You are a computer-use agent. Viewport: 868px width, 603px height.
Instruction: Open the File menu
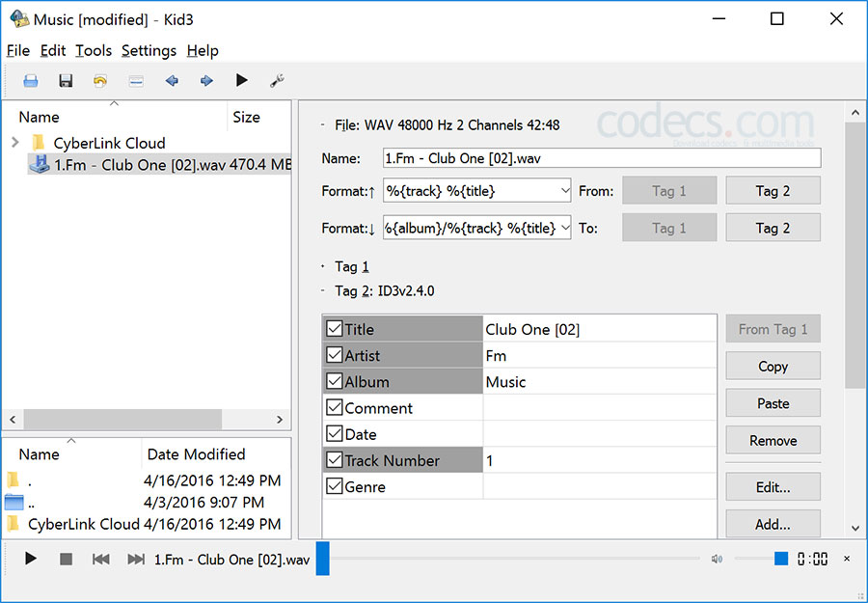pos(17,51)
